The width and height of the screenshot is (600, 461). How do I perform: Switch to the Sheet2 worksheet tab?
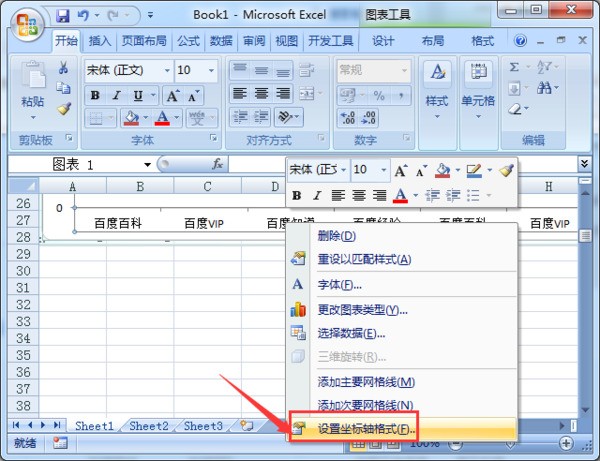148,426
